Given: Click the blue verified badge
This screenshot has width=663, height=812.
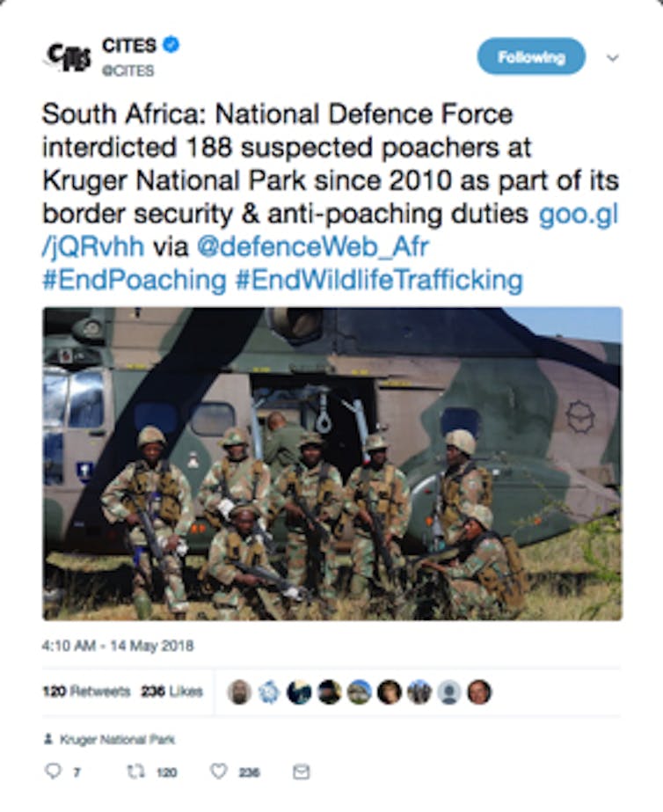Looking at the screenshot, I should (171, 46).
